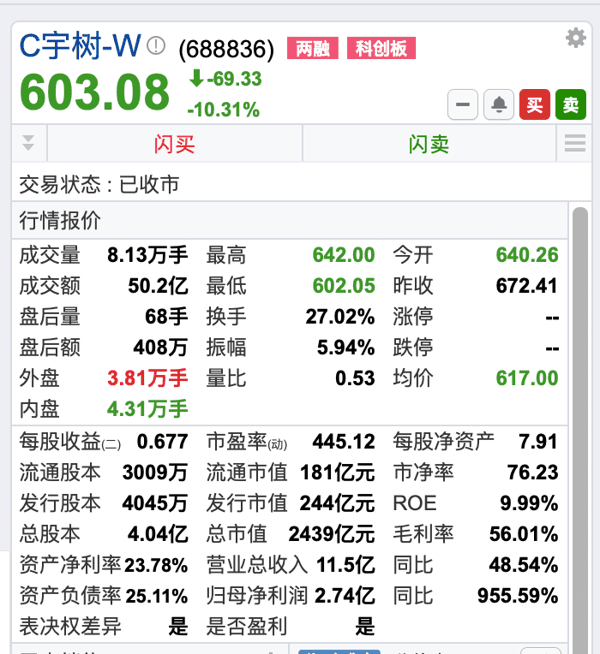Click the 市净率 value 76.23

click(x=533, y=473)
